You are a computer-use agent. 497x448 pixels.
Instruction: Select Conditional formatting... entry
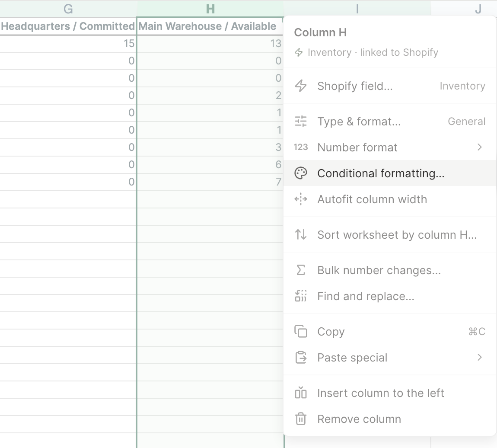click(390, 173)
